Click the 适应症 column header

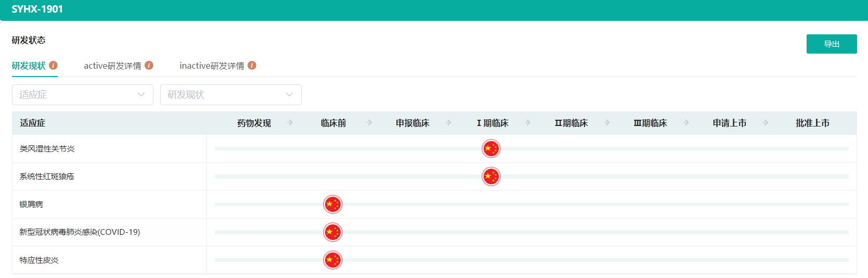point(33,123)
